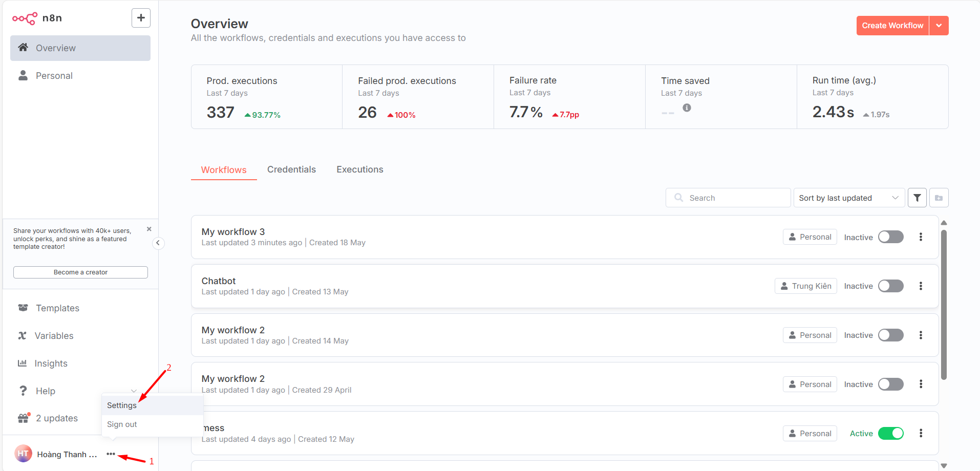The width and height of the screenshot is (980, 471).
Task: Open actions menu for workflow created 29 April
Action: tap(921, 384)
